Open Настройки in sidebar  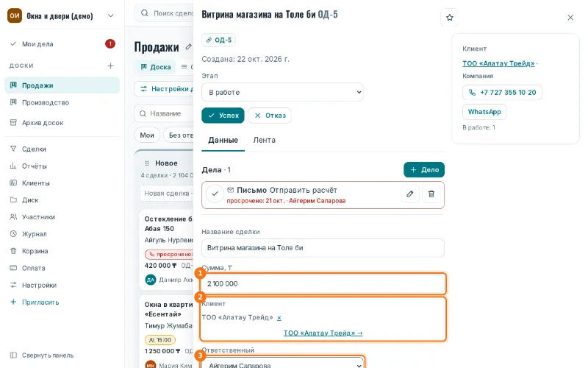(62, 286)
